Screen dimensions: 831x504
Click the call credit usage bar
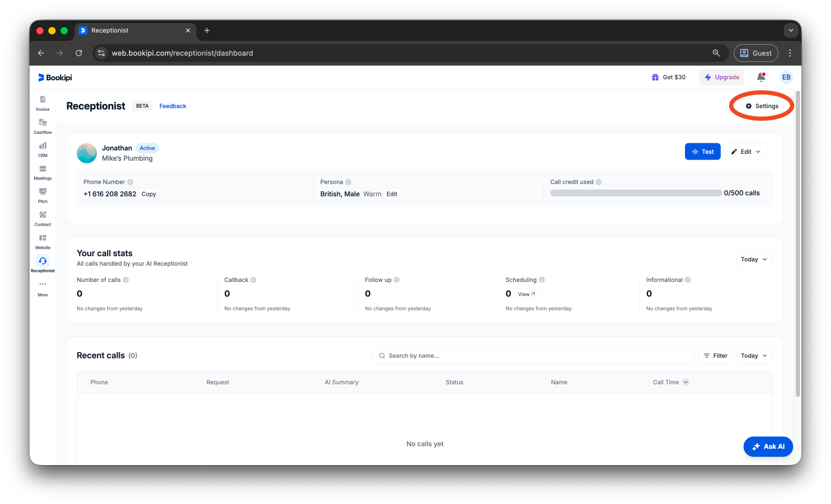pos(636,193)
